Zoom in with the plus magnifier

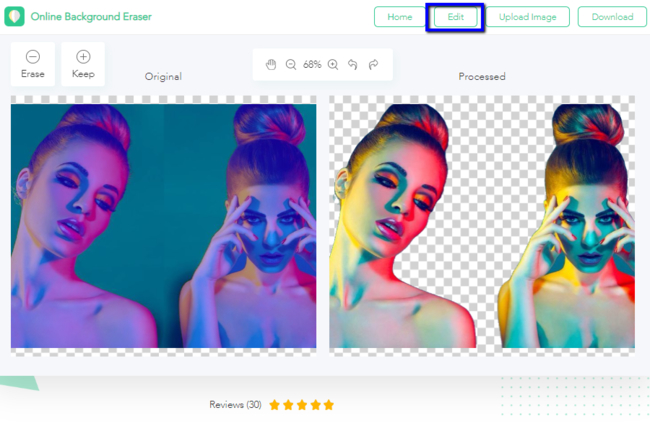(333, 65)
